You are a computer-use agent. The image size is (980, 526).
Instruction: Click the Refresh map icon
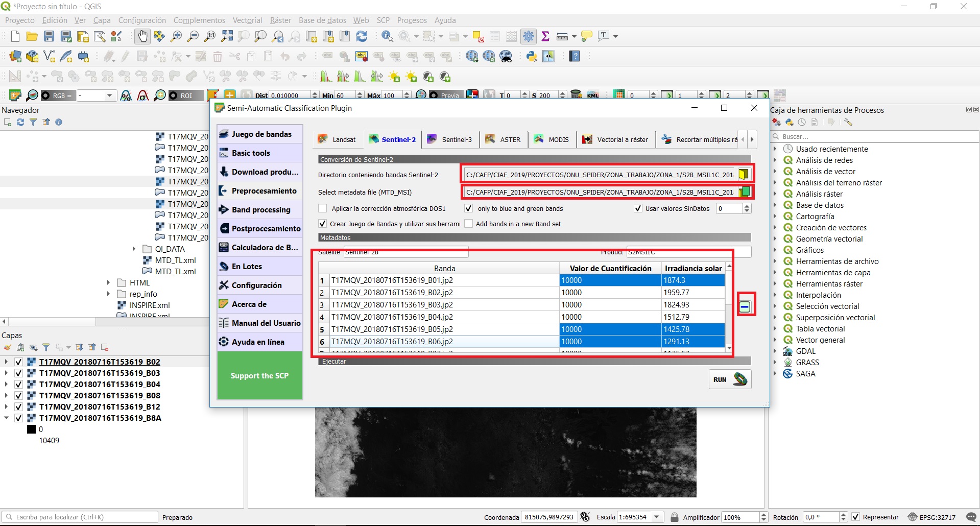tap(362, 36)
